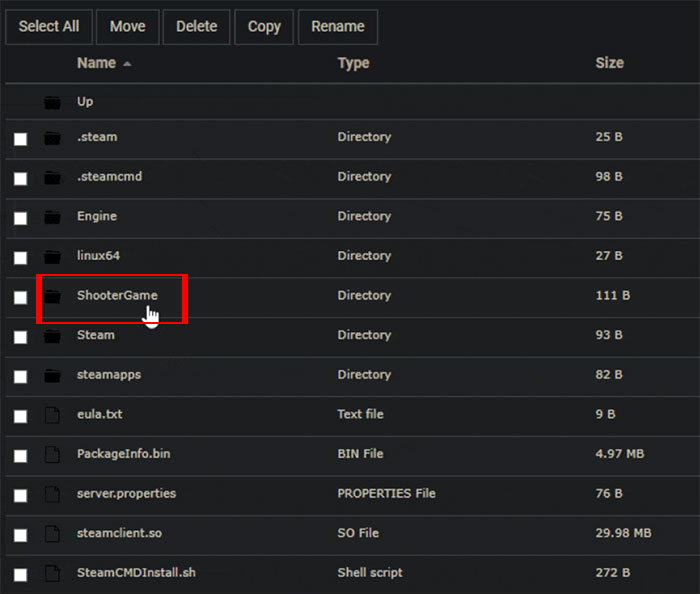Click the file icon for server.properties
Image resolution: width=700 pixels, height=594 pixels.
[52, 494]
